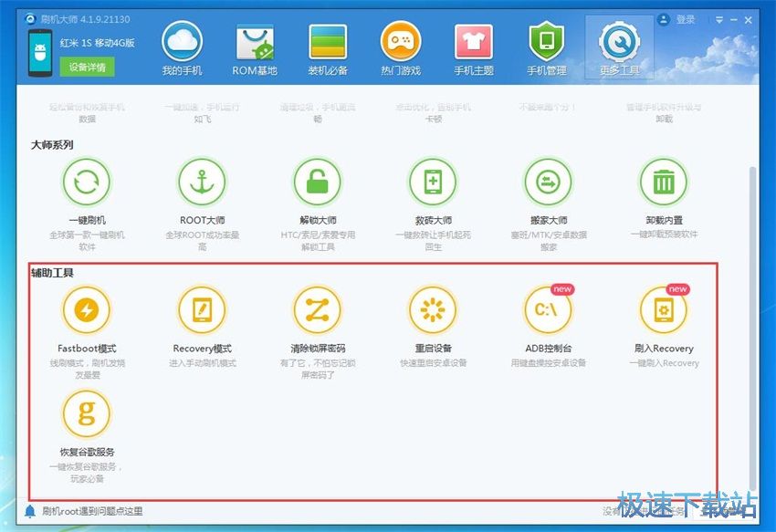Click 重启设备 spinner icon
Image resolution: width=776 pixels, height=532 pixels.
[433, 310]
